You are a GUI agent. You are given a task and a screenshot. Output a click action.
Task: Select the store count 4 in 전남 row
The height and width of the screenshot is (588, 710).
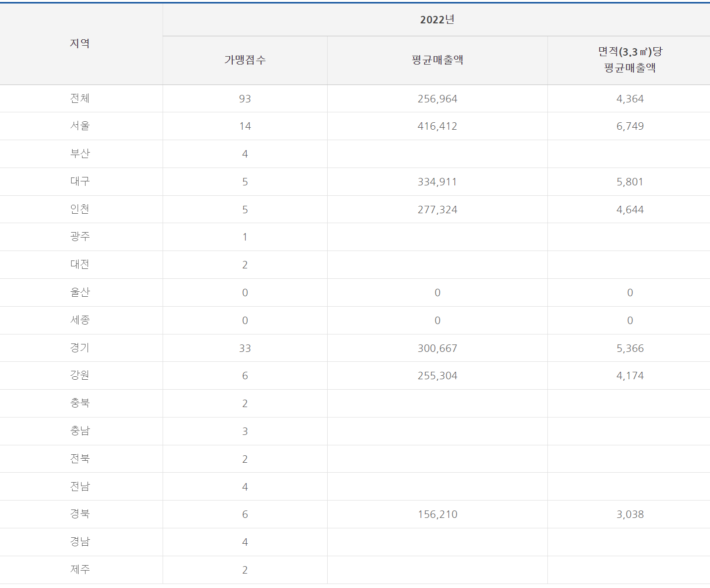245,487
